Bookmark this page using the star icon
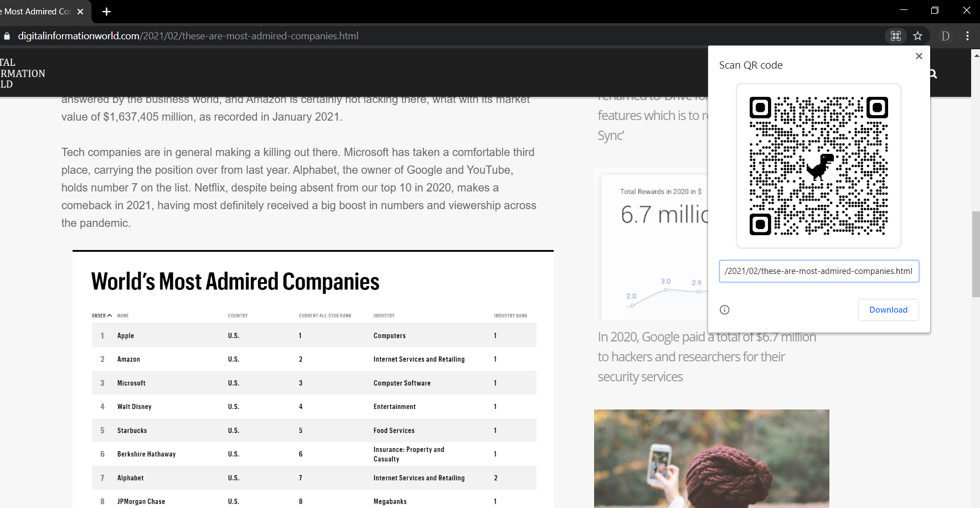This screenshot has width=980, height=508. pos(918,35)
